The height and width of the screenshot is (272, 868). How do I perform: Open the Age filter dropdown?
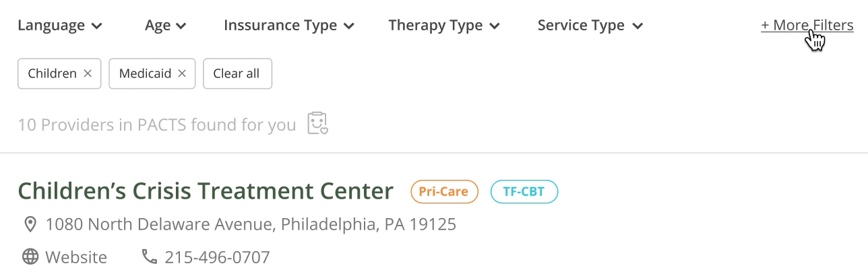click(x=166, y=26)
